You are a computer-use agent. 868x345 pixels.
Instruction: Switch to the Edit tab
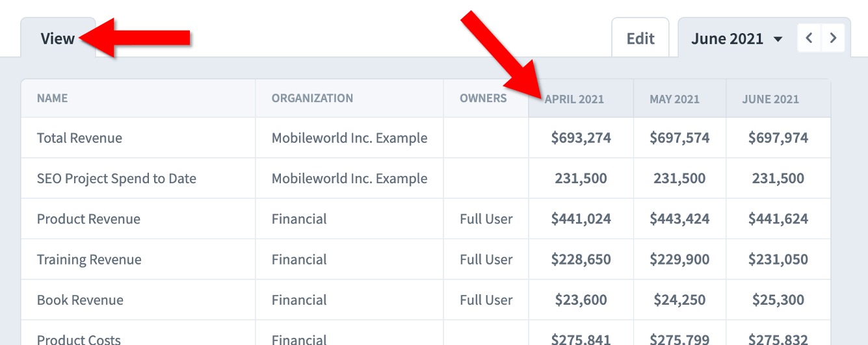tap(640, 38)
